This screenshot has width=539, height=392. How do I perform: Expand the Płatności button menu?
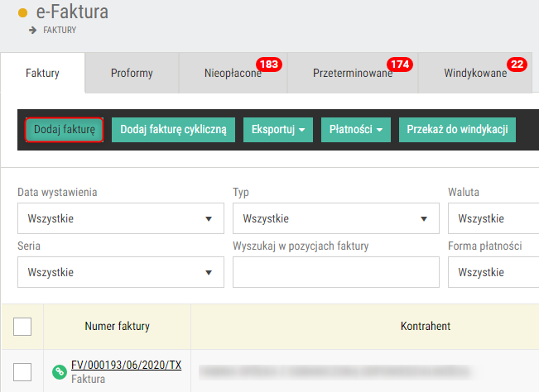coord(356,130)
